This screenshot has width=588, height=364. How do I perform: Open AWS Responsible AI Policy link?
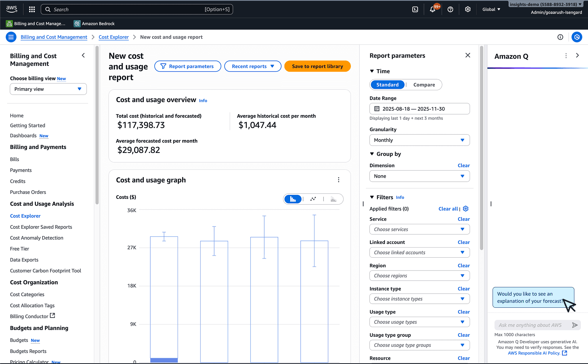click(537, 353)
